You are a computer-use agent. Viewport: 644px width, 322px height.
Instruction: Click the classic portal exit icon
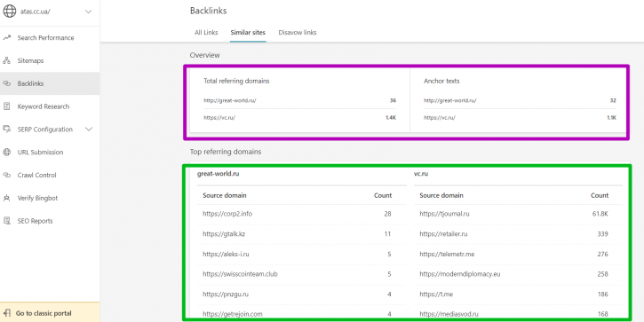[6, 313]
